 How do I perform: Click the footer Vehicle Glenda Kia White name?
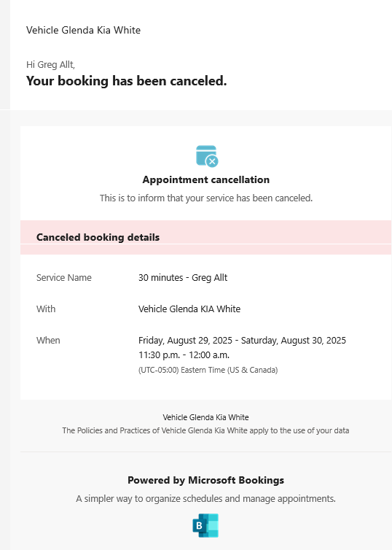pos(205,417)
